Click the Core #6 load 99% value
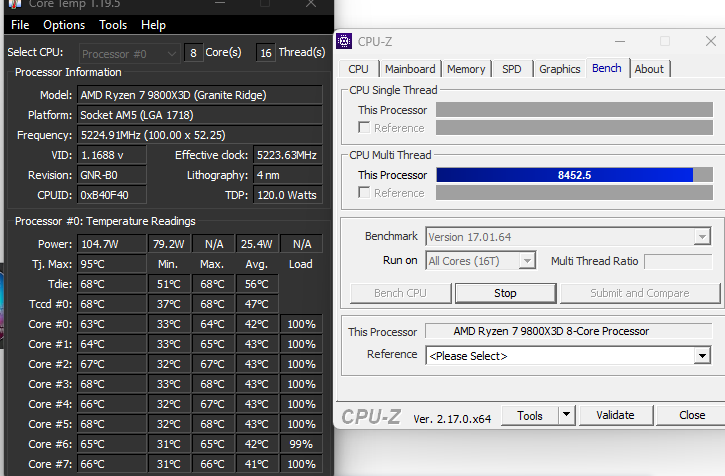725x476 pixels. click(301, 444)
